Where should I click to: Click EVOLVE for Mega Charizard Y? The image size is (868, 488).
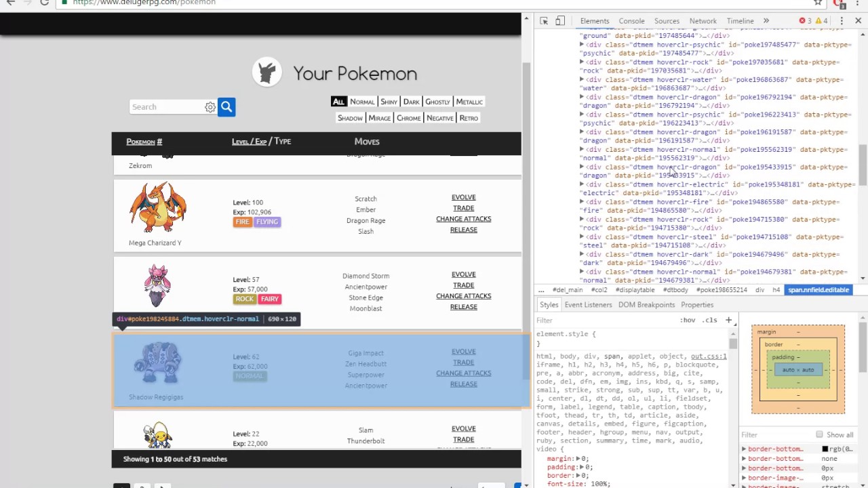(x=464, y=197)
